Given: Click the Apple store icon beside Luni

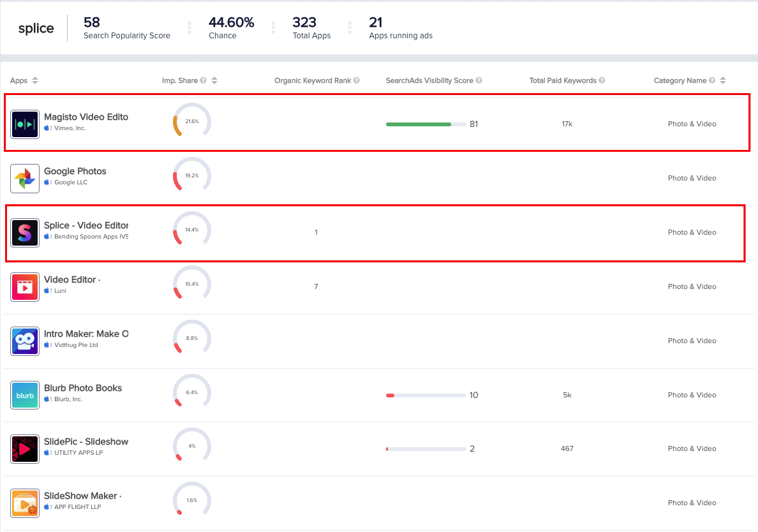Looking at the screenshot, I should tap(47, 290).
